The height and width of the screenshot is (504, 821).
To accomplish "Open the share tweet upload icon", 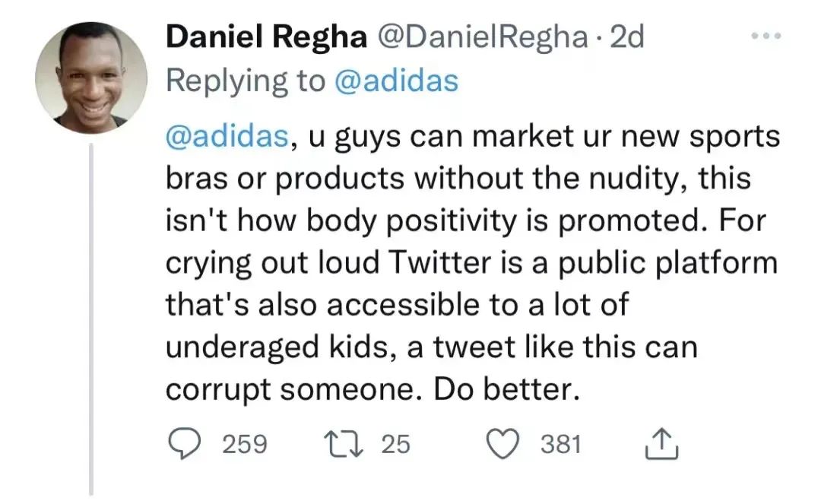I will pos(661,443).
